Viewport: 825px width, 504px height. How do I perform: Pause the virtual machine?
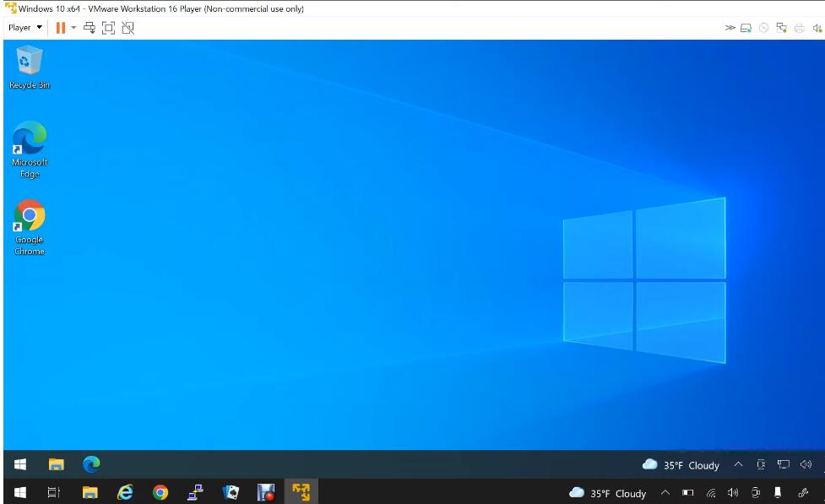(x=61, y=28)
